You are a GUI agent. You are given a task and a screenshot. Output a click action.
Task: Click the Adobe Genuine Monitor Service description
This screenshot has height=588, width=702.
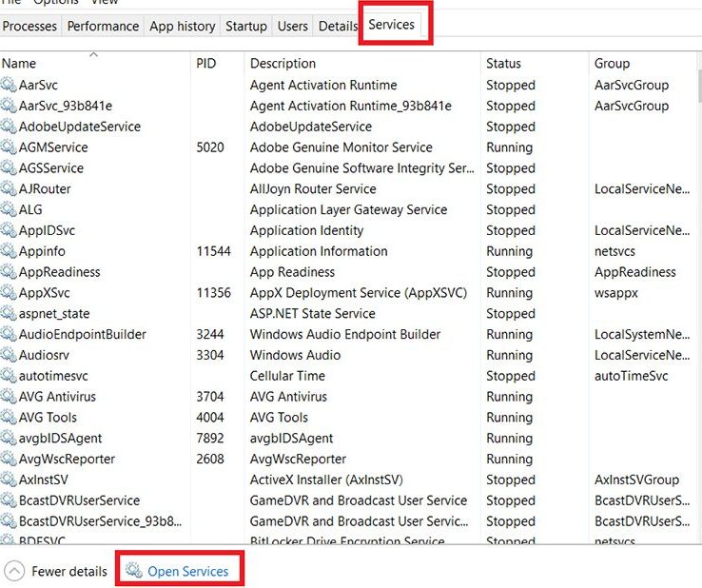(341, 147)
